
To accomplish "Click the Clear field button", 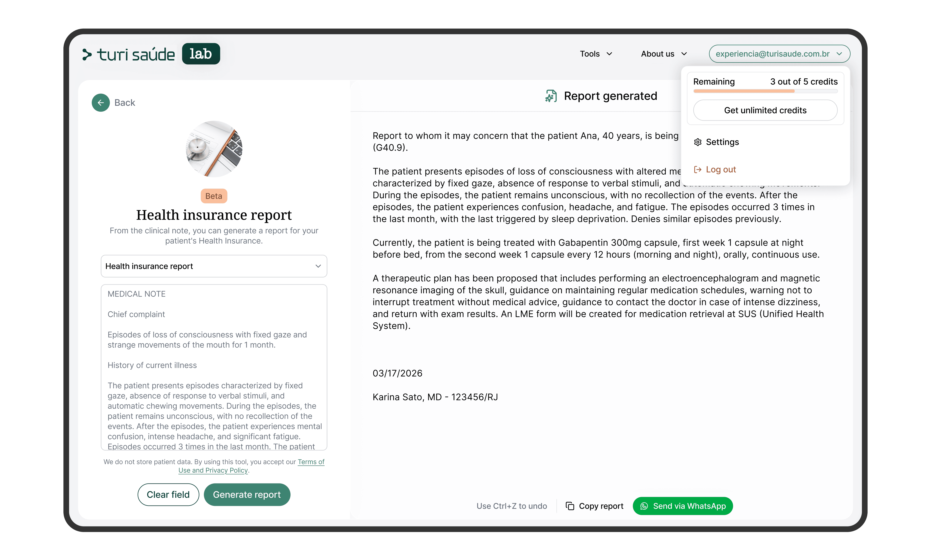I will coord(168,494).
